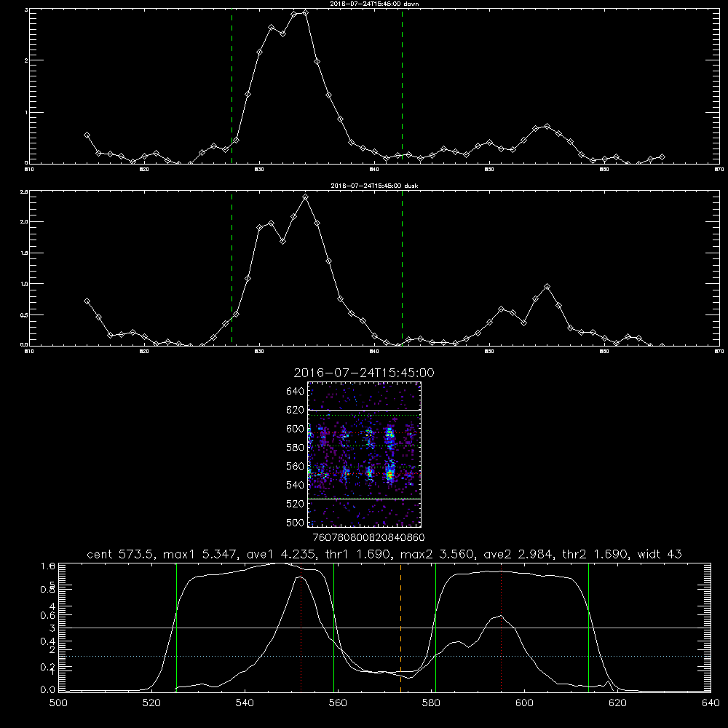Click the '2016-07-24T15:45:00 dawn' plot title

(374, 3)
